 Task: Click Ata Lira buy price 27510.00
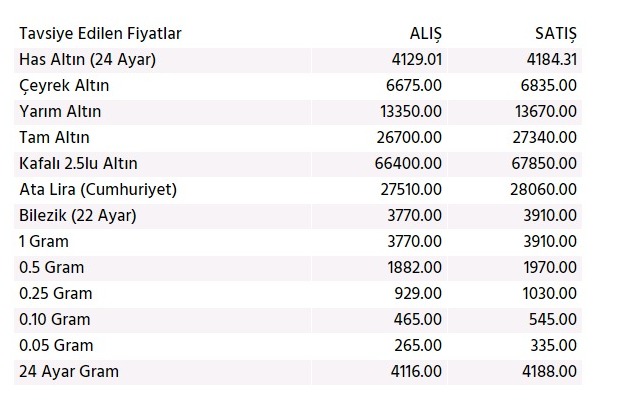coord(411,189)
